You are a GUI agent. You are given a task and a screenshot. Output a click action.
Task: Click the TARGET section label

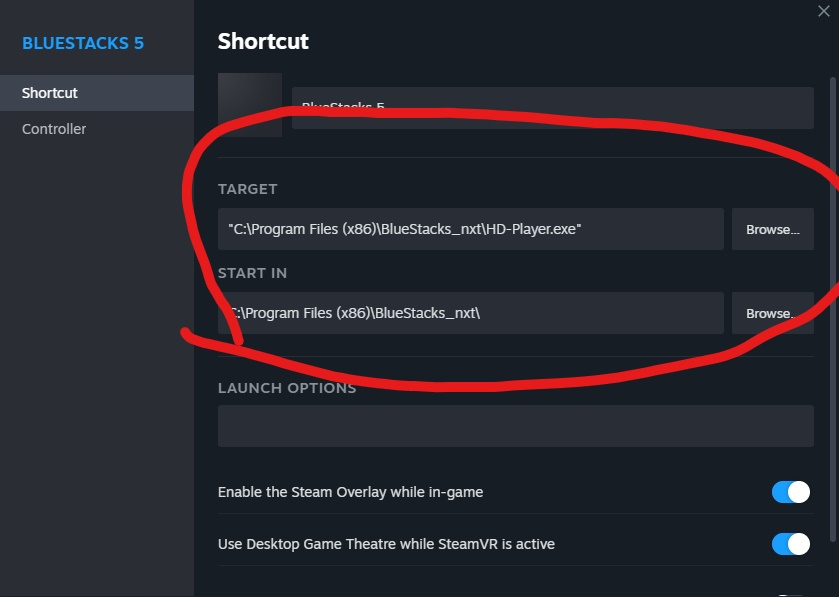coord(247,189)
